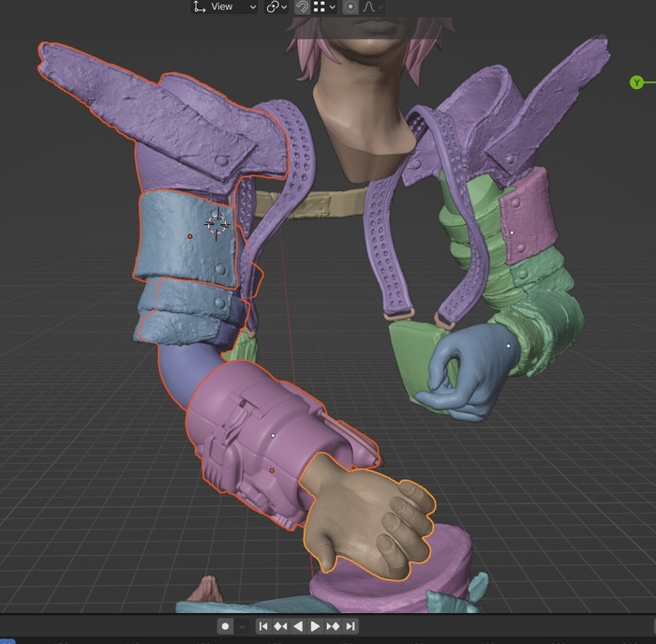Open the auto keyframing options dropdown
Screen dimensions: 656x644
242,626
